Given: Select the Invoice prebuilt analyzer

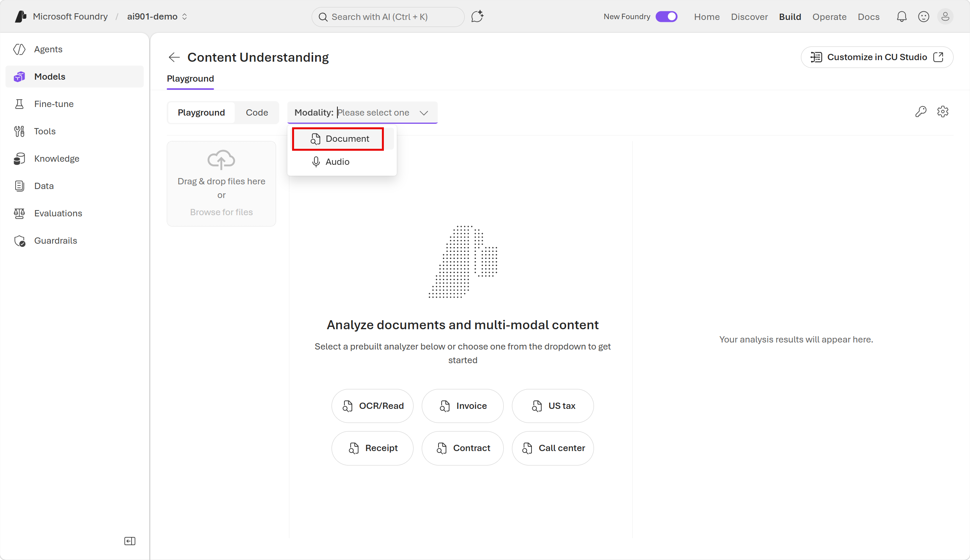Looking at the screenshot, I should tap(463, 406).
